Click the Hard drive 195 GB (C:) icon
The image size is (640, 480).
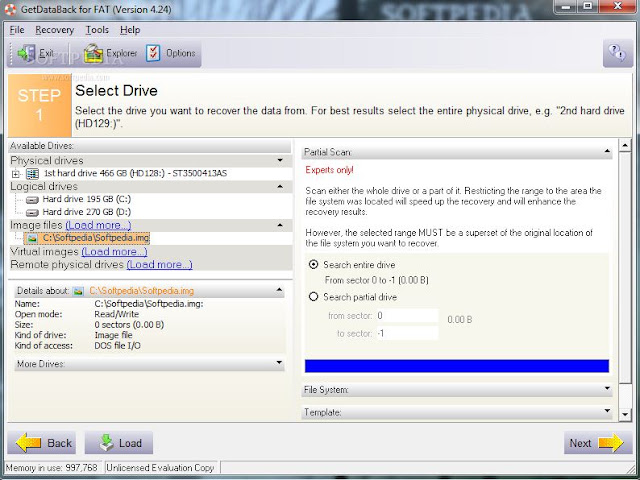click(32, 200)
